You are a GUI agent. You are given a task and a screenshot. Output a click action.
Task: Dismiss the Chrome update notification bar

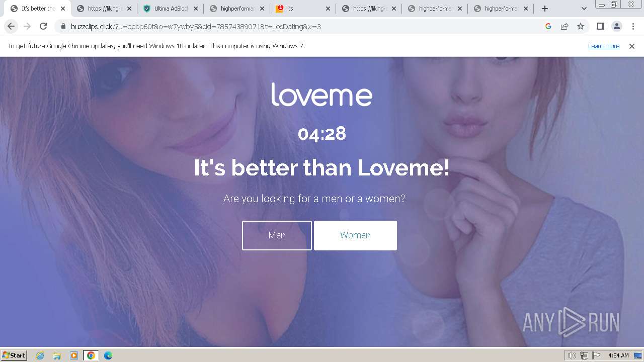tap(632, 46)
